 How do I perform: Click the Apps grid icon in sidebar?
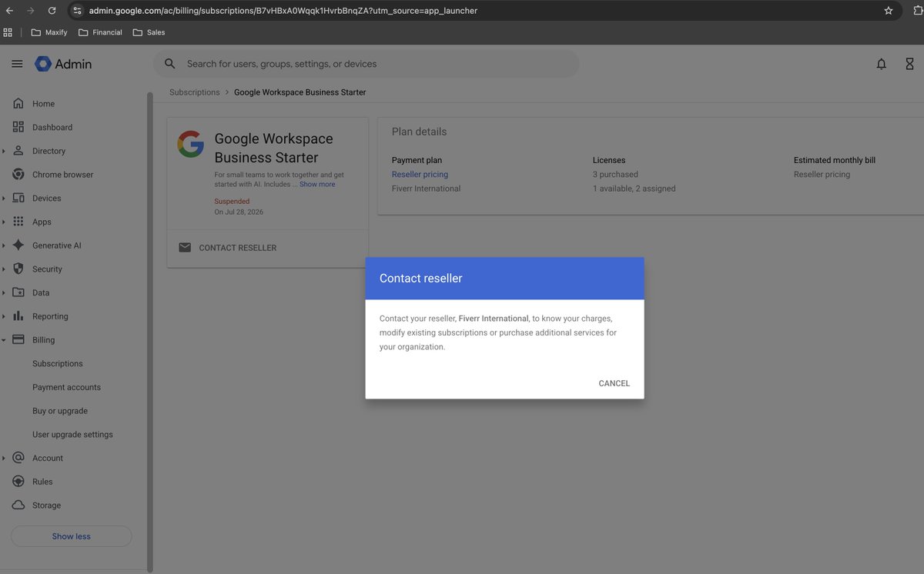point(18,222)
